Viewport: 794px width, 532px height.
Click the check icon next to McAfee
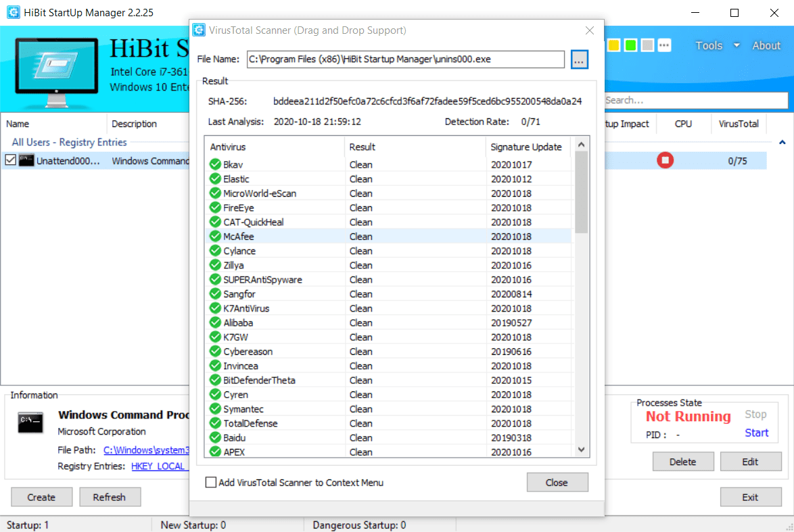(x=215, y=237)
